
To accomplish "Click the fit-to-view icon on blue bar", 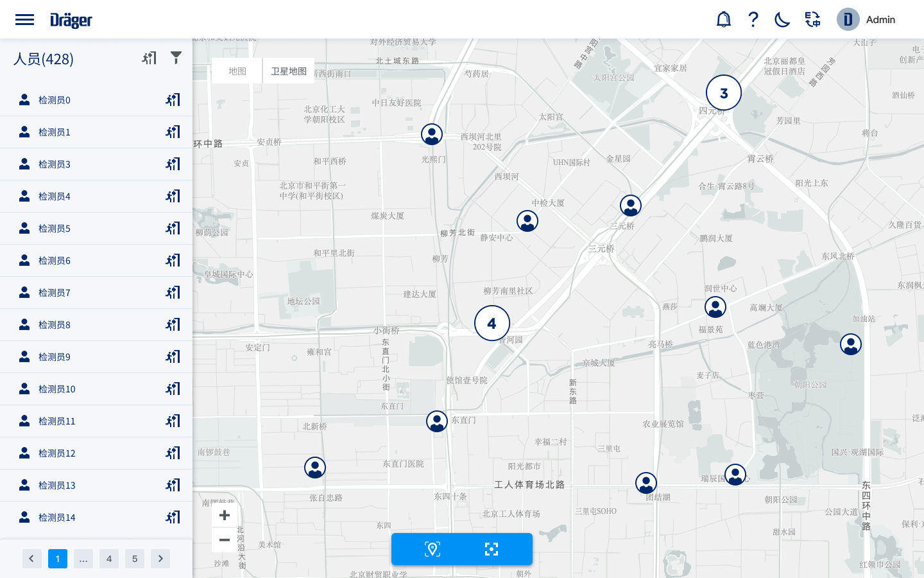I will [x=492, y=549].
